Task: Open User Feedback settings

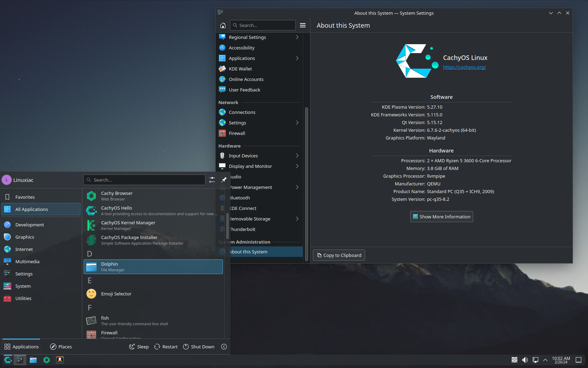Action: tap(259, 90)
